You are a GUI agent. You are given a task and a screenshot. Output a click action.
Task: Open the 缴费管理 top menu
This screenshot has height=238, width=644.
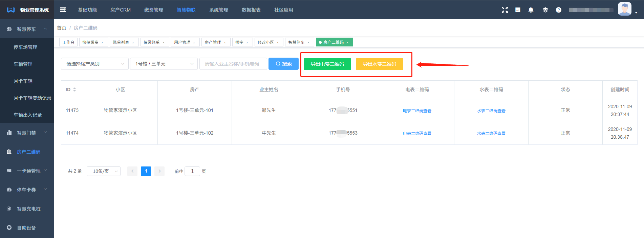153,10
